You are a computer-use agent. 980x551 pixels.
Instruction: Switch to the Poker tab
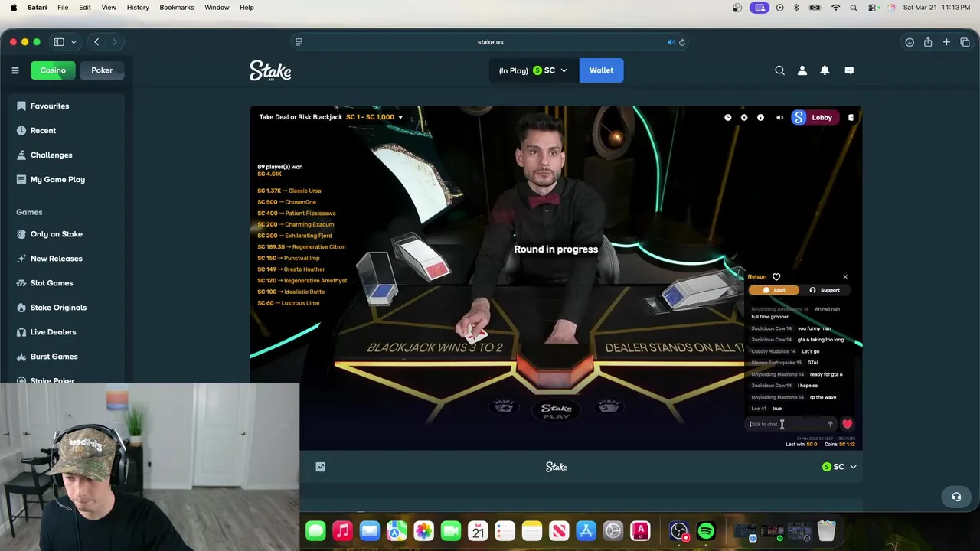[102, 70]
